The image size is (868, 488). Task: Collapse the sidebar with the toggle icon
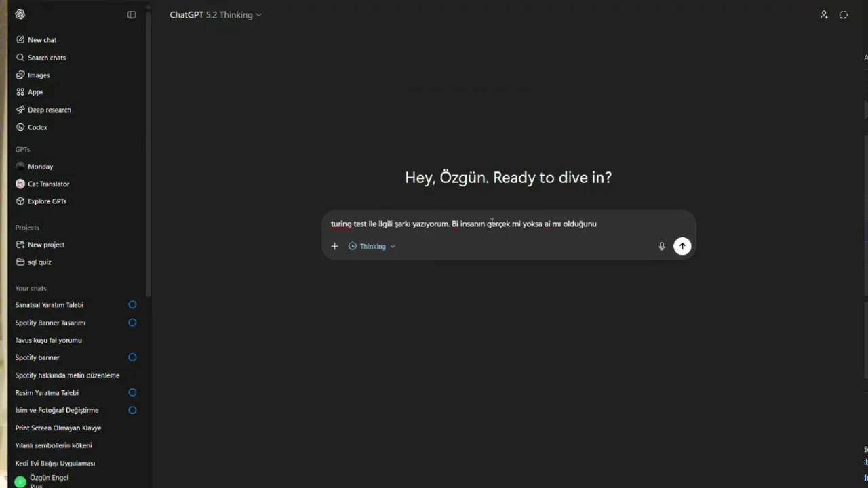(x=132, y=15)
